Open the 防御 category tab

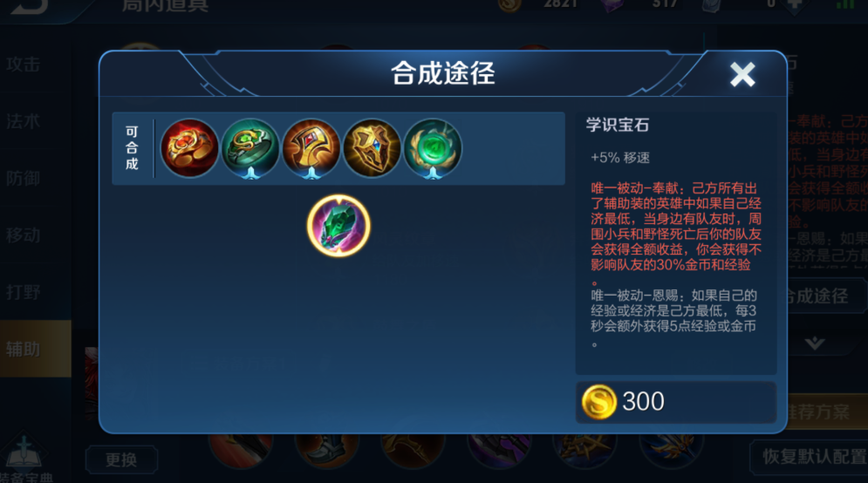[24, 178]
